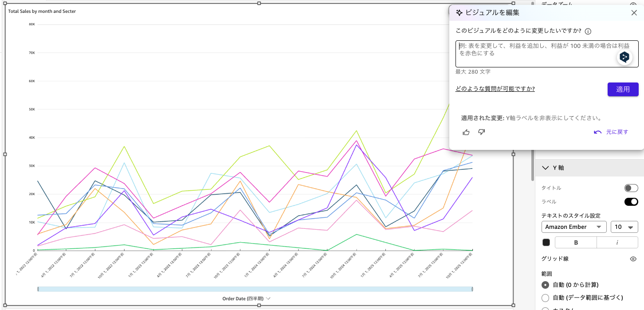
Task: Give thumbs up to the applied change
Action: click(466, 132)
